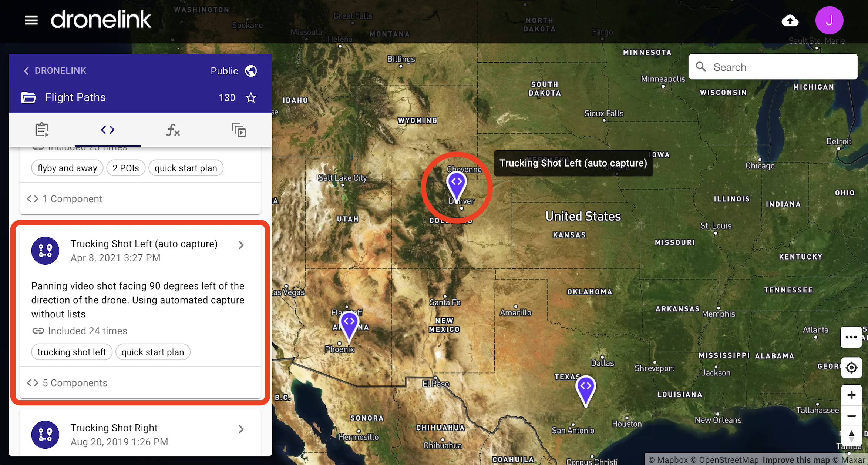The height and width of the screenshot is (465, 868).
Task: Open the 1 Component row
Action: click(x=140, y=199)
